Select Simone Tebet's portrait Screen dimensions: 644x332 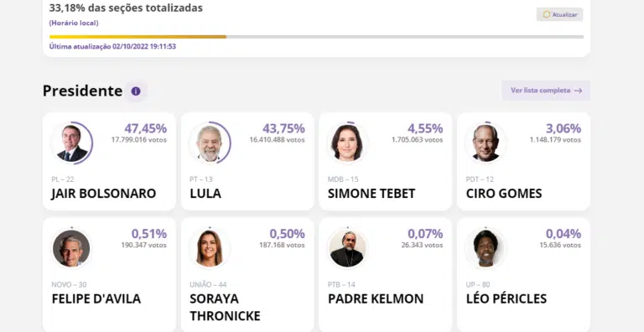point(347,143)
